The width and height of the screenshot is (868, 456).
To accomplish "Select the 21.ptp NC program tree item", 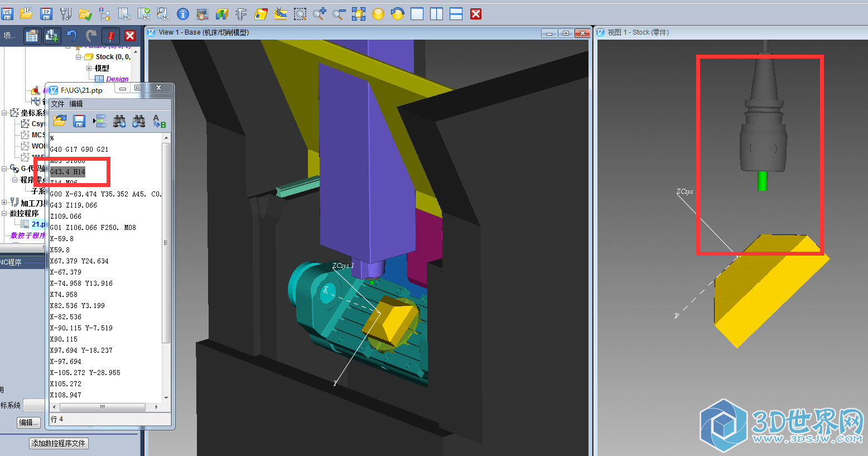I will click(x=38, y=224).
